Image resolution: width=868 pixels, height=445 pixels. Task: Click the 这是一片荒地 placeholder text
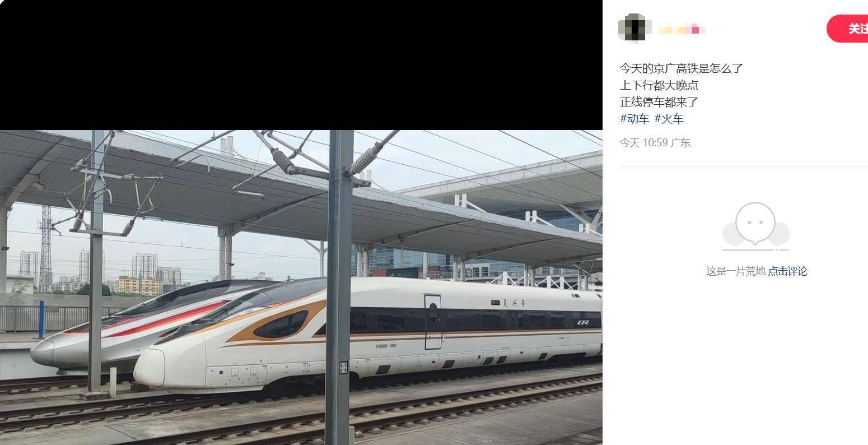pos(735,271)
